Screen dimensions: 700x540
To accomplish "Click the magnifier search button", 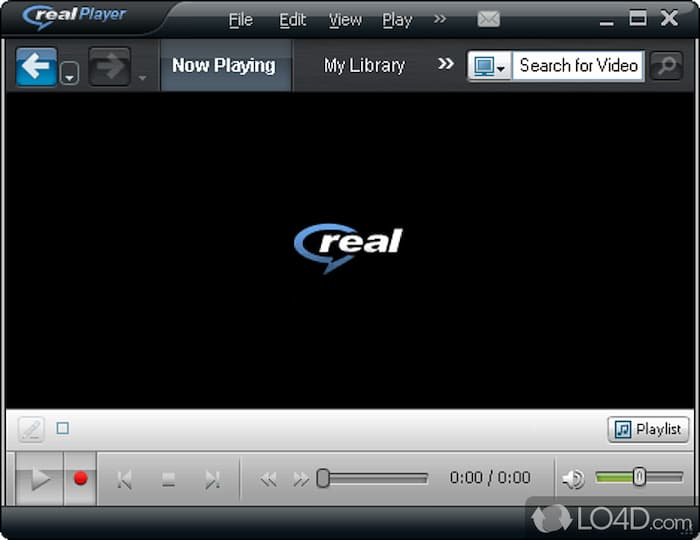I will [x=667, y=66].
